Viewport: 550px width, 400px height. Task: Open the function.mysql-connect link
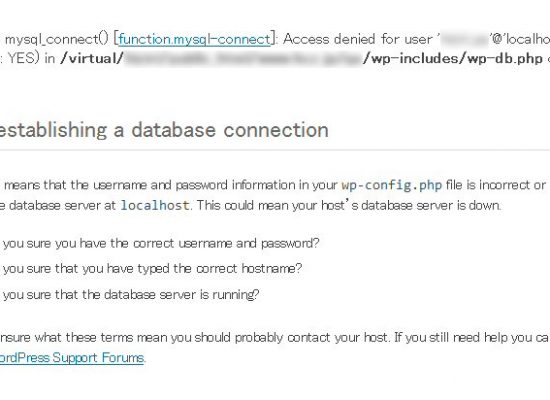(x=194, y=39)
